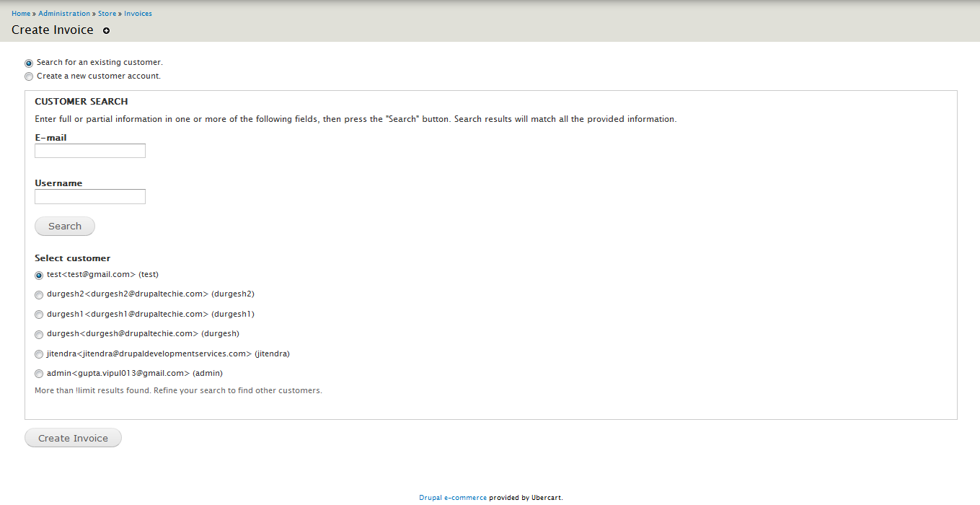The height and width of the screenshot is (505, 980).
Task: Open the Invoices breadcrumb link
Action: coord(137,13)
